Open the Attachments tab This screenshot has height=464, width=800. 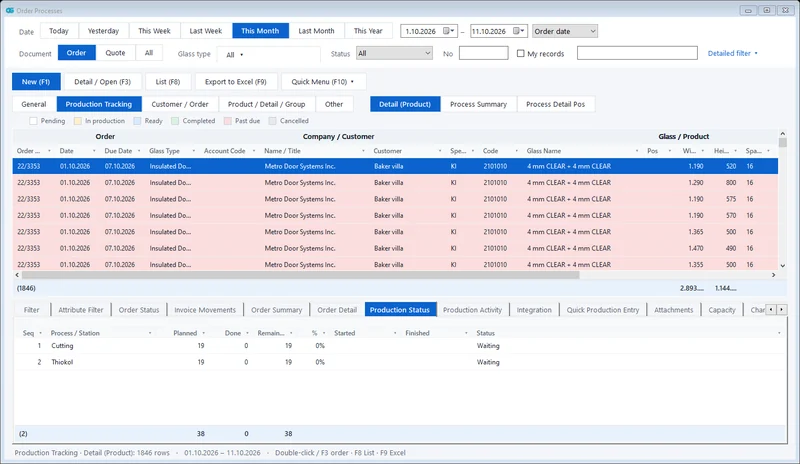point(673,310)
